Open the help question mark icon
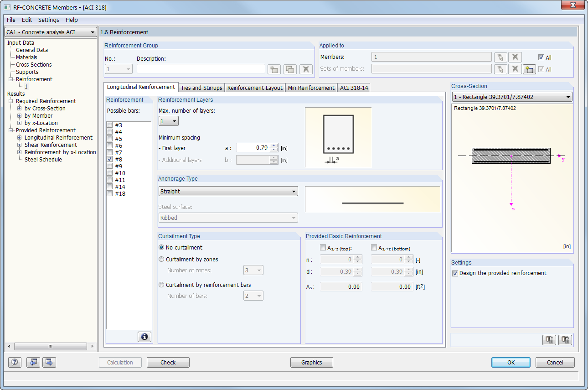Image resolution: width=588 pixels, height=390 pixels. (x=15, y=362)
